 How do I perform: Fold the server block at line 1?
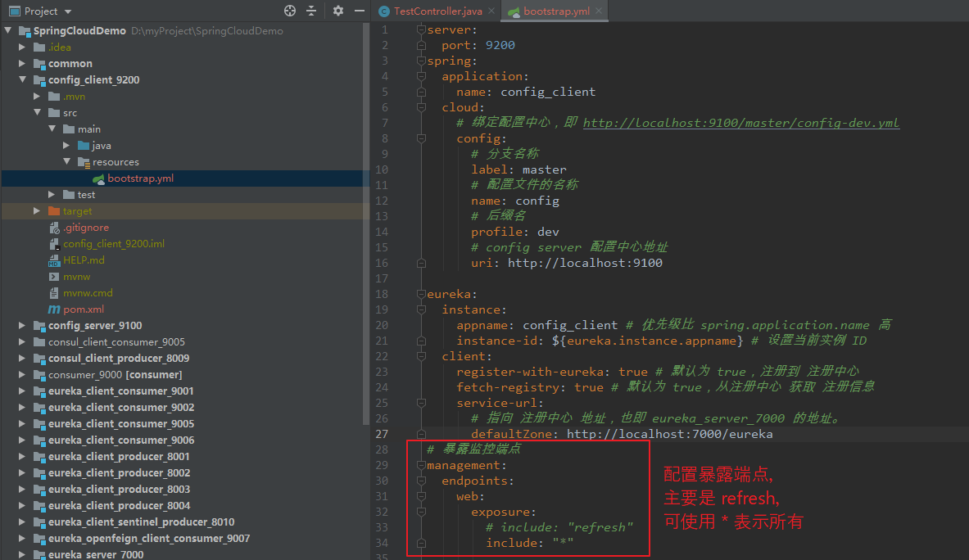[421, 29]
